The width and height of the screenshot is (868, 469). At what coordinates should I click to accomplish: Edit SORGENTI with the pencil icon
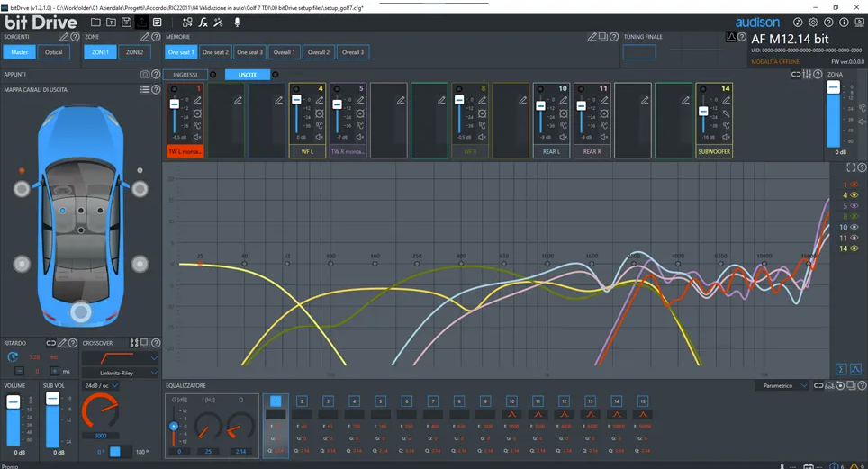[64, 37]
